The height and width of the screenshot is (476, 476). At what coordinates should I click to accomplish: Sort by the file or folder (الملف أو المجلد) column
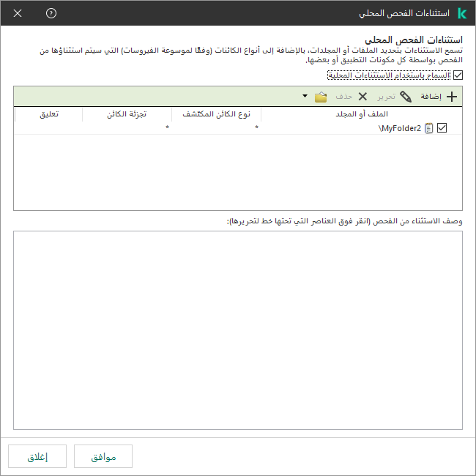[361, 114]
